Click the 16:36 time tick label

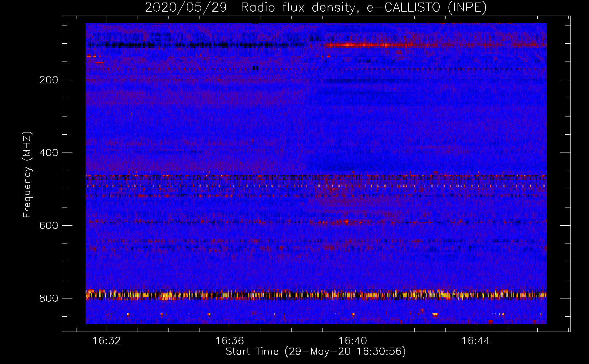[x=230, y=341]
